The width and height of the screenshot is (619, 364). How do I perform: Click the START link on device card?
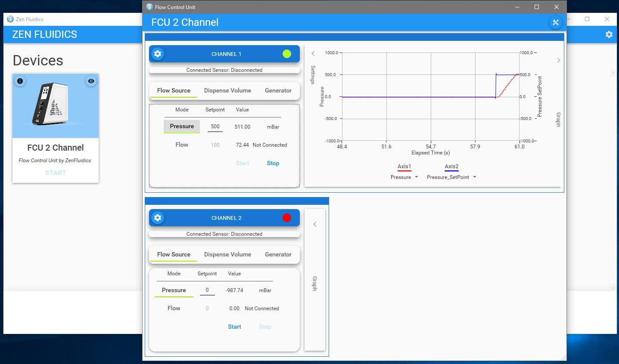click(x=56, y=173)
